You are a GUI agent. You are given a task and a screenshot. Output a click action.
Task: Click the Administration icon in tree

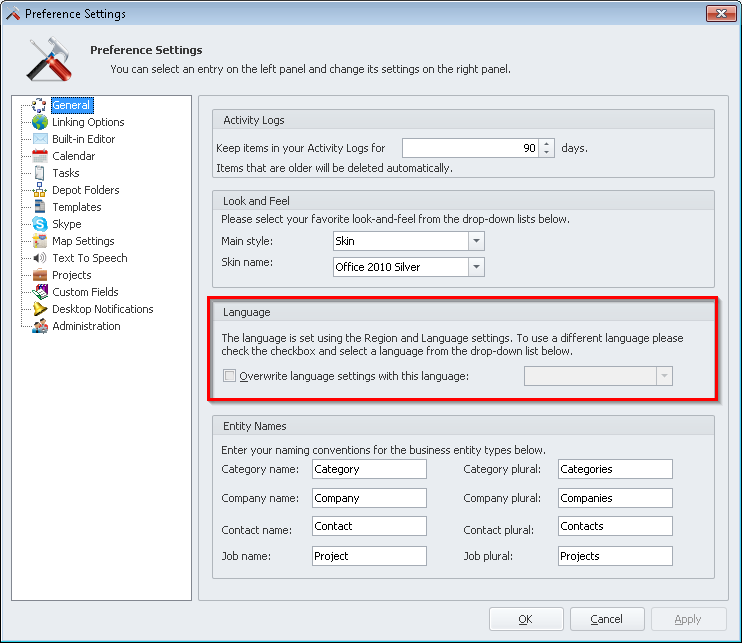(40, 326)
